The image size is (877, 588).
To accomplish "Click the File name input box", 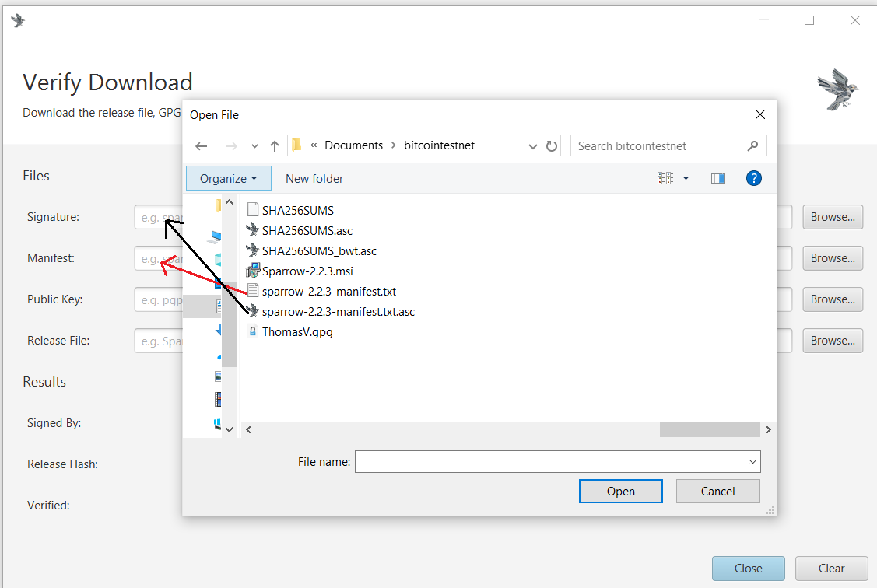I will (551, 462).
